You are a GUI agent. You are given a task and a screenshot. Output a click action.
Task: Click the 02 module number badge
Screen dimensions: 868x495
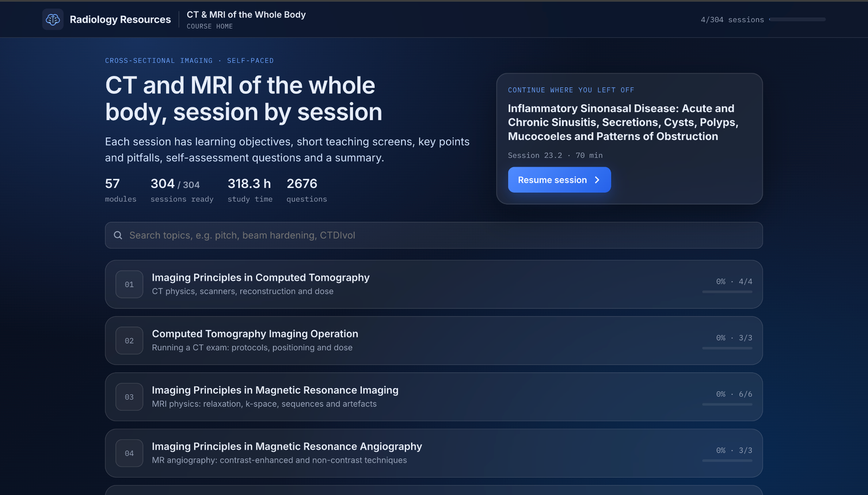129,341
